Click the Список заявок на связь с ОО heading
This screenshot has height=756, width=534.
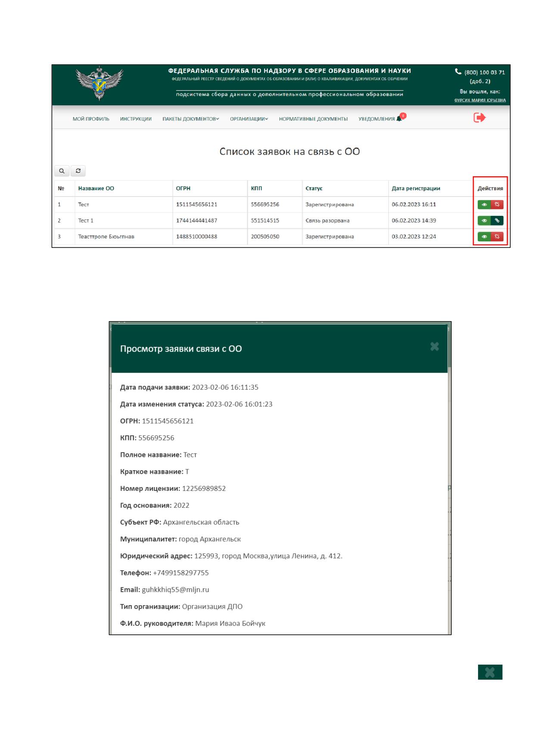tap(289, 152)
